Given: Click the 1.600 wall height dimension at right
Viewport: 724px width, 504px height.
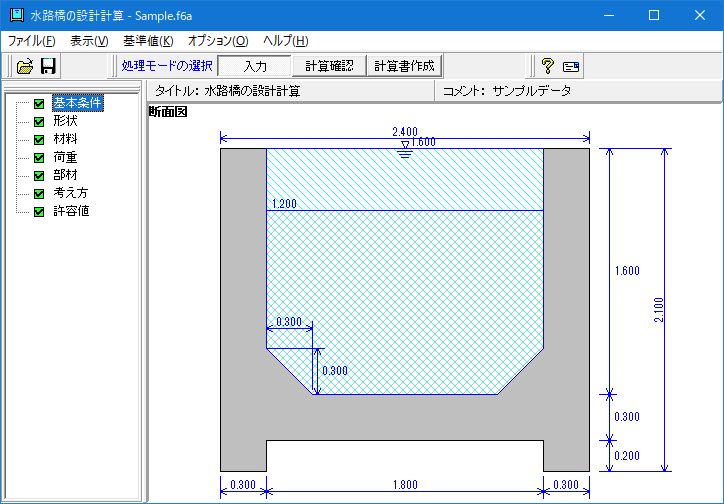Looking at the screenshot, I should (627, 271).
